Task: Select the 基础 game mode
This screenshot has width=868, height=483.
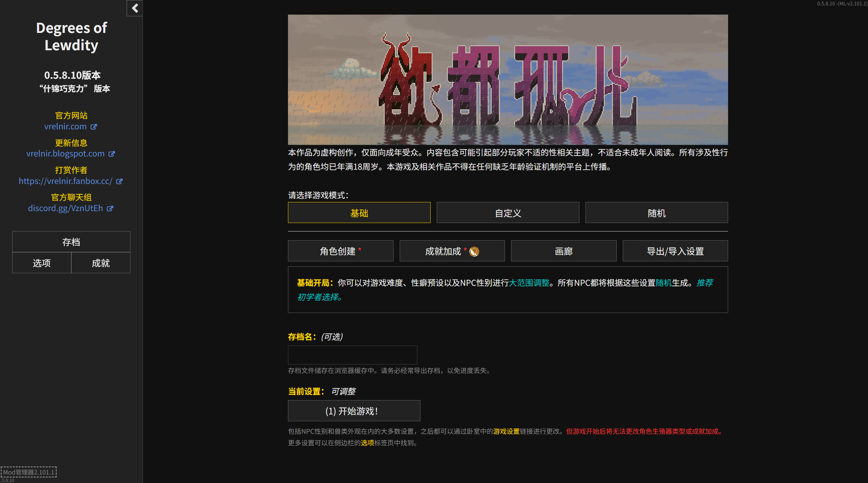Action: 359,213
